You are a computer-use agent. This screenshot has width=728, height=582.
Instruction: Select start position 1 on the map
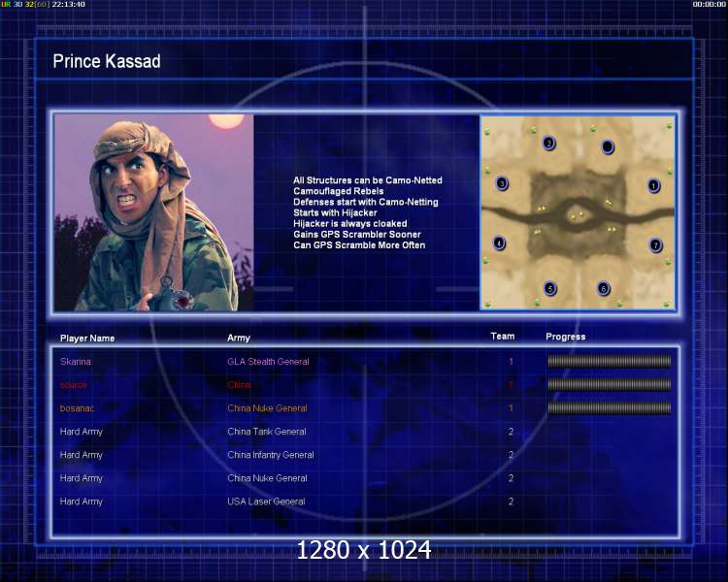pyautogui.click(x=653, y=185)
